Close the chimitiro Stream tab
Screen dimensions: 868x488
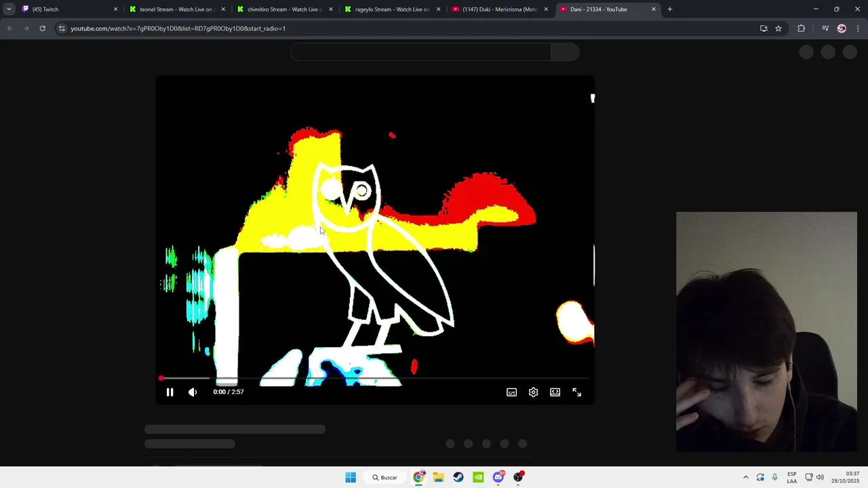tap(331, 9)
